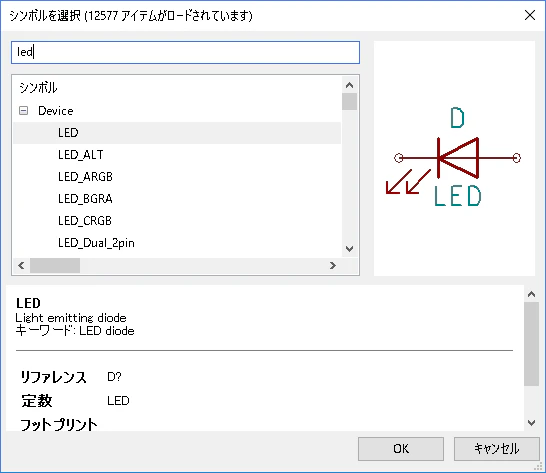Screen dimensions: 546x473
Task: Select the LED_ALT symbol
Action: pos(177,155)
